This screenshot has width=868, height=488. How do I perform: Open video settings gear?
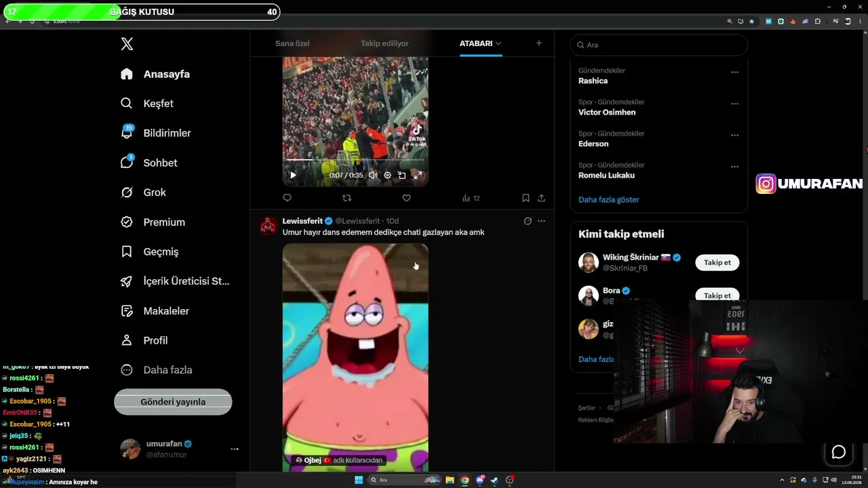point(387,175)
